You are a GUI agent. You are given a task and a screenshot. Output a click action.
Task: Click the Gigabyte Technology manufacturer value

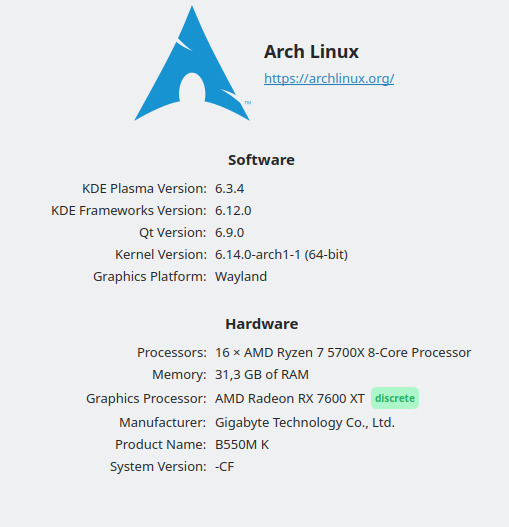click(305, 423)
